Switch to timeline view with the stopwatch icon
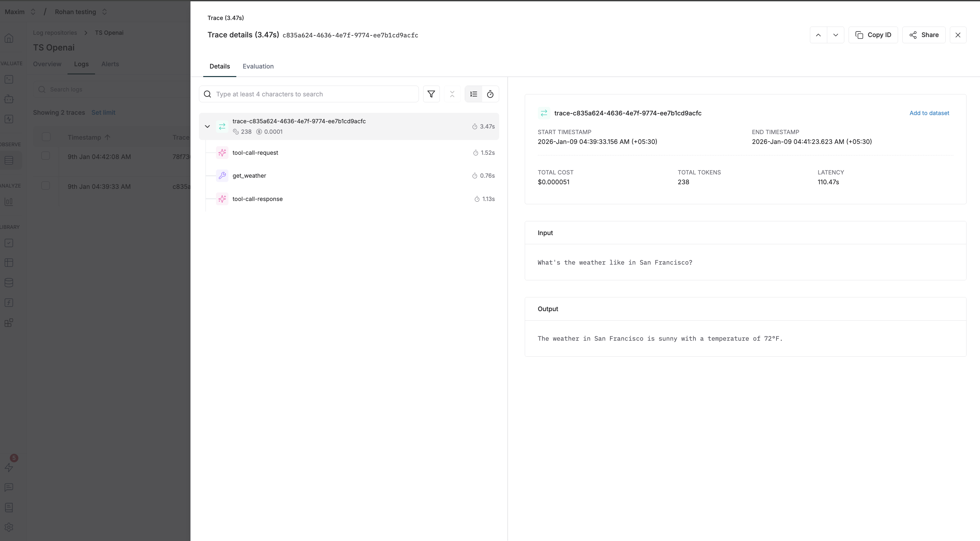This screenshot has height=541, width=980. (490, 94)
